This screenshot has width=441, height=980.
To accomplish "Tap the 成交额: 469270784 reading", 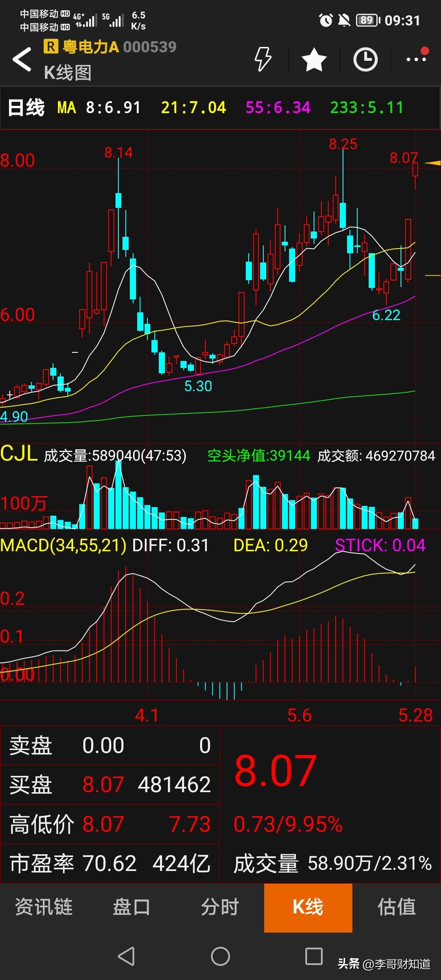I will click(376, 455).
